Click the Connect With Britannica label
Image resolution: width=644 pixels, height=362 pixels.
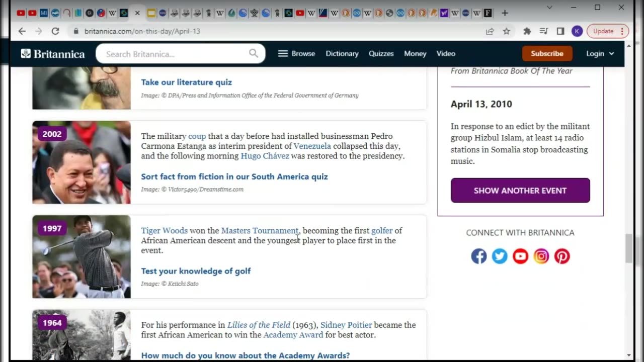pyautogui.click(x=520, y=233)
